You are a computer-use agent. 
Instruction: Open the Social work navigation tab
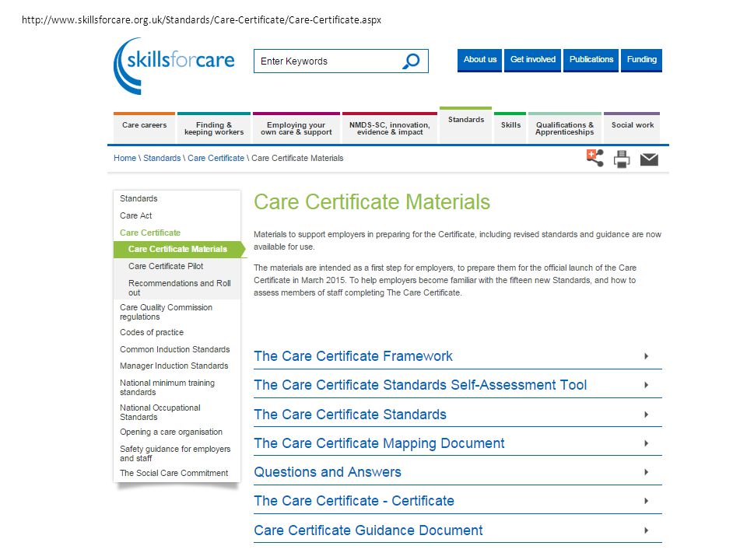(x=632, y=128)
